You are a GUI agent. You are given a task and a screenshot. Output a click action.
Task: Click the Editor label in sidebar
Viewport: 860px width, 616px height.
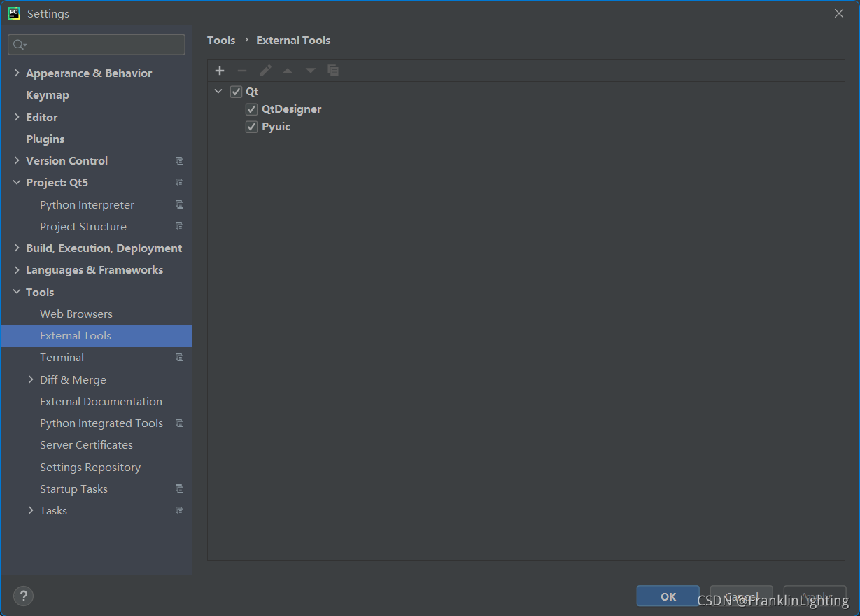tap(42, 118)
